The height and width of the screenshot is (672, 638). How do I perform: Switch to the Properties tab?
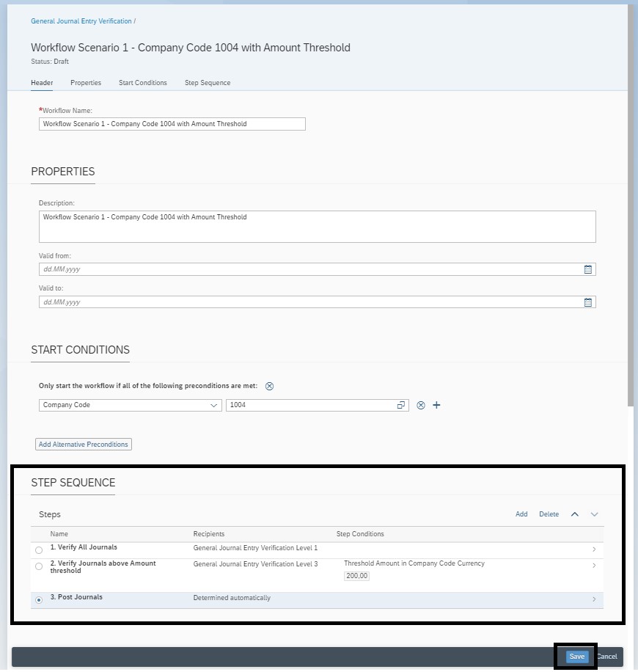point(86,83)
